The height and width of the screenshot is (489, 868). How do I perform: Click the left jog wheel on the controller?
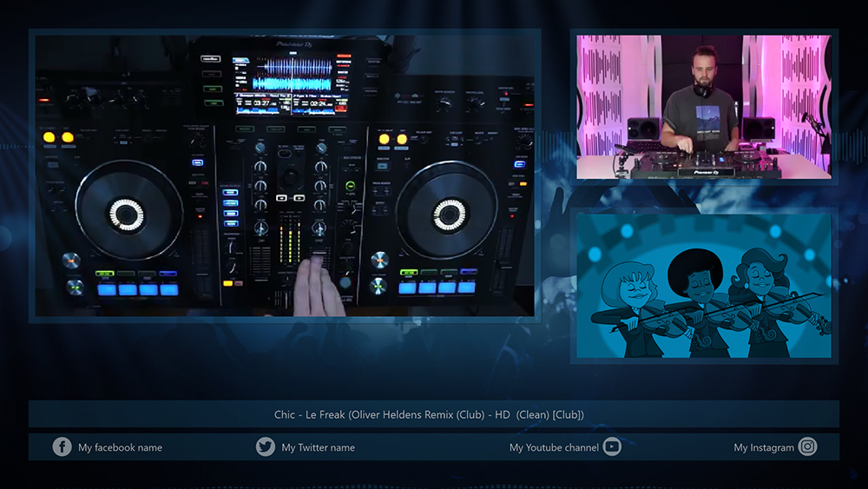point(128,211)
